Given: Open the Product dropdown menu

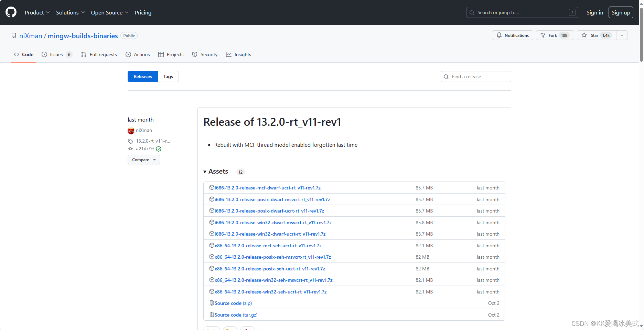Looking at the screenshot, I should coord(37,12).
